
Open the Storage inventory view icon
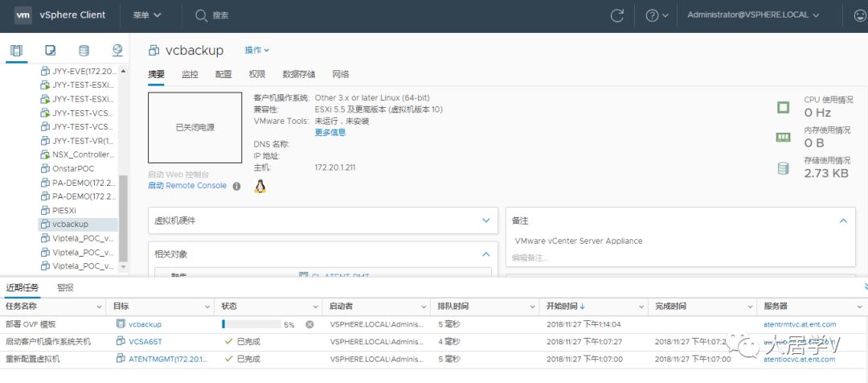[x=84, y=51]
